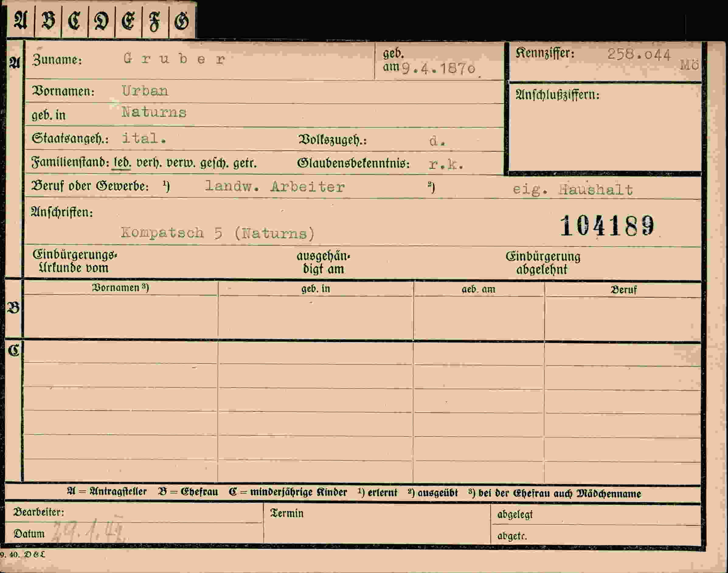
Task: Click the "Staatsangeh.:" label
Action: point(70,138)
